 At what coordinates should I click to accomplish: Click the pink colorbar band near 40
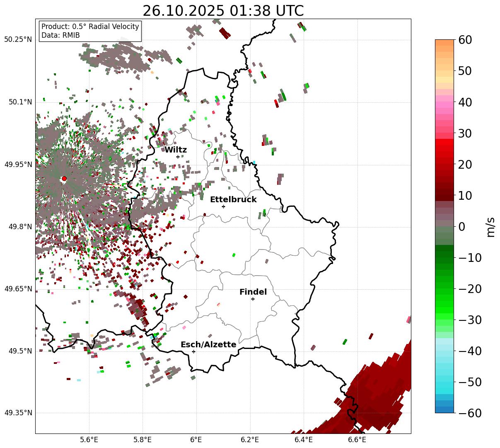444,105
